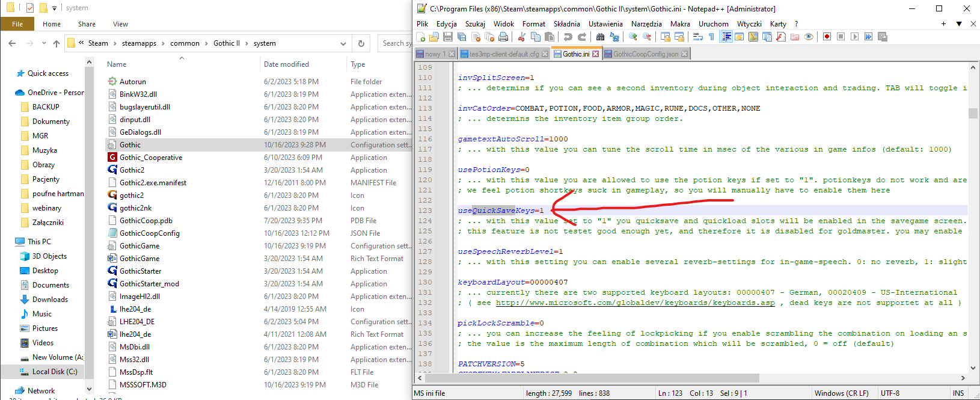The width and height of the screenshot is (980, 400).
Task: Click Folder as Workspace icon
Action: point(794,37)
